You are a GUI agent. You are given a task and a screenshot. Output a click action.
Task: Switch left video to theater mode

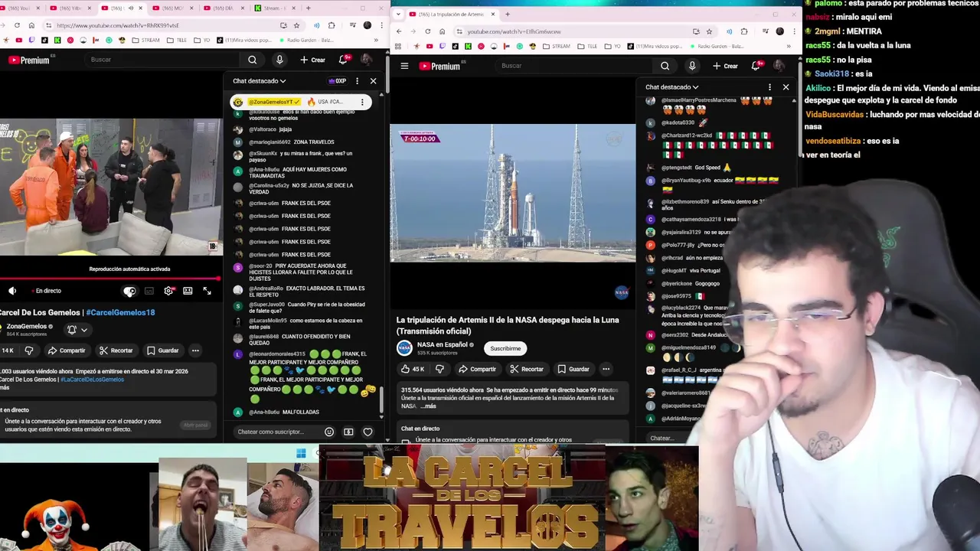click(x=188, y=291)
